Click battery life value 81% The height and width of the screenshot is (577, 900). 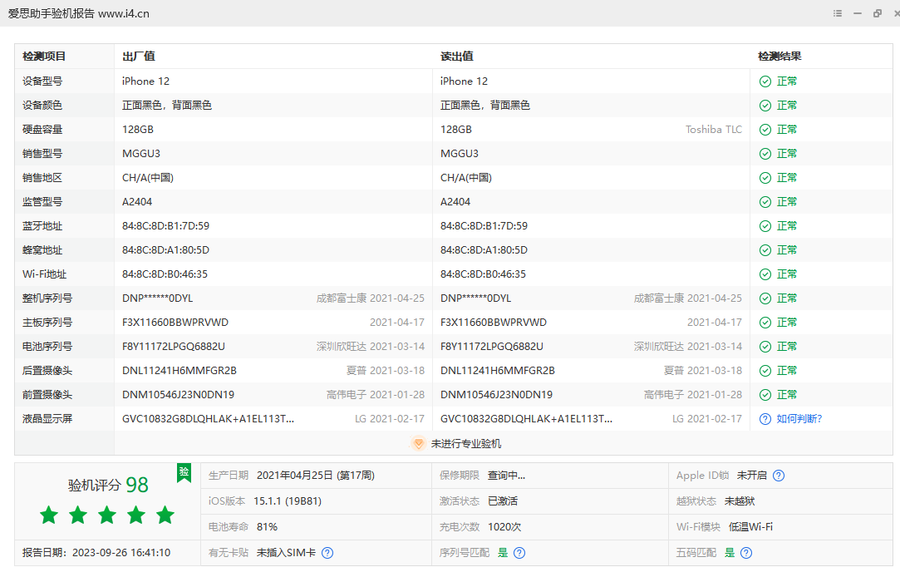pos(267,527)
